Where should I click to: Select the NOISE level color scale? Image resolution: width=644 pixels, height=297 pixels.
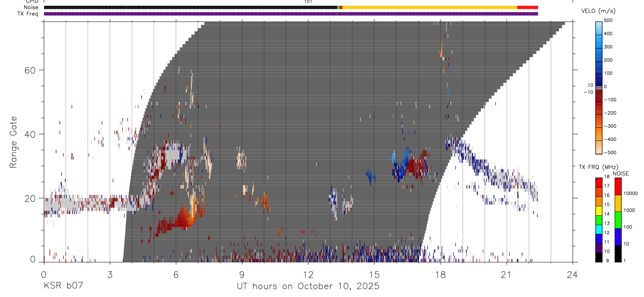tap(618, 219)
